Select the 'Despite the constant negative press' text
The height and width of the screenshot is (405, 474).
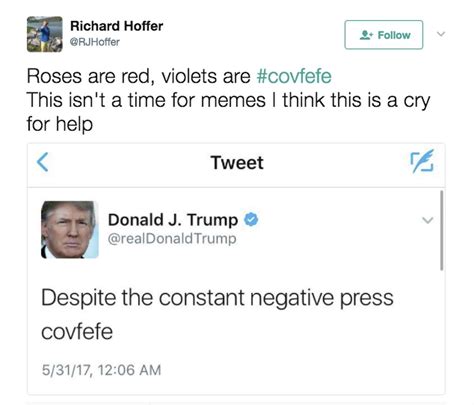pyautogui.click(x=217, y=297)
